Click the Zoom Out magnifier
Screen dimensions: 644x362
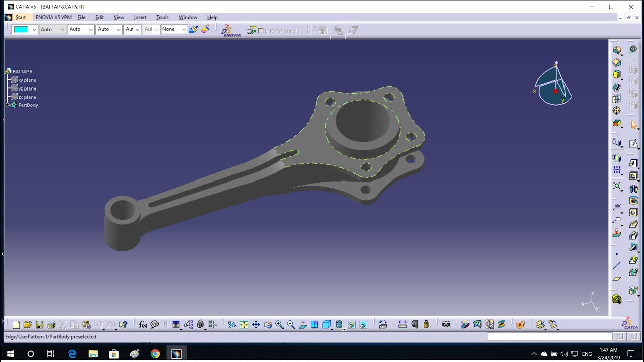(x=291, y=325)
